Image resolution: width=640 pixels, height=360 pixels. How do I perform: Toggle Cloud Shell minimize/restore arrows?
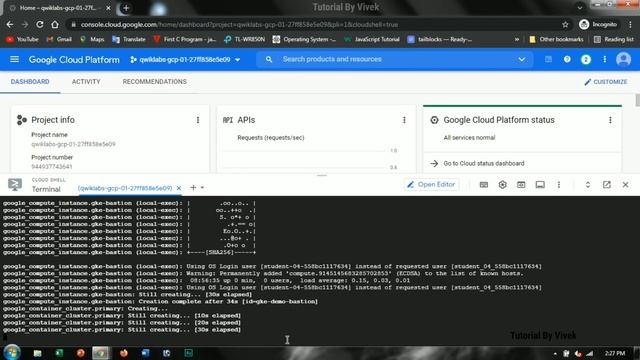point(588,185)
